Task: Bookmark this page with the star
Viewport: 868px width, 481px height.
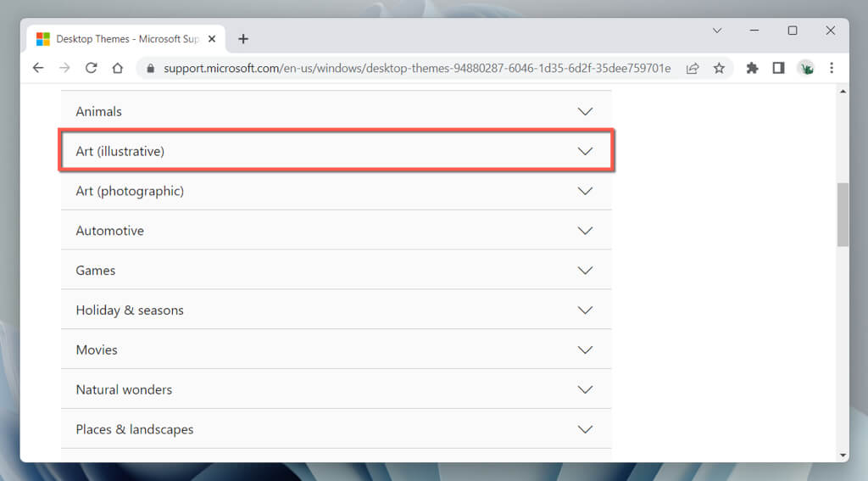Action: click(x=719, y=68)
